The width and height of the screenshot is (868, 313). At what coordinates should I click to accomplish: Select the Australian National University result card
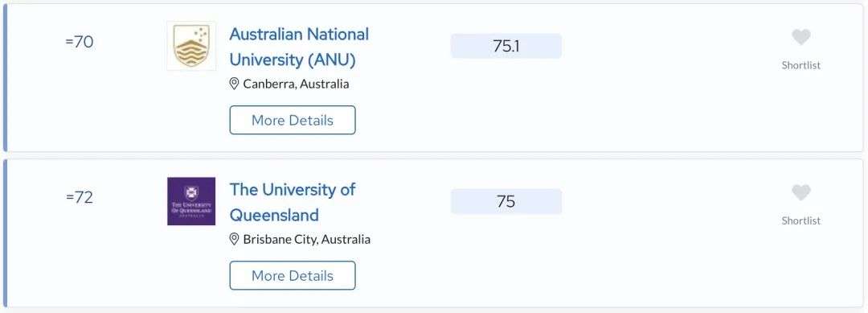pyautogui.click(x=433, y=77)
